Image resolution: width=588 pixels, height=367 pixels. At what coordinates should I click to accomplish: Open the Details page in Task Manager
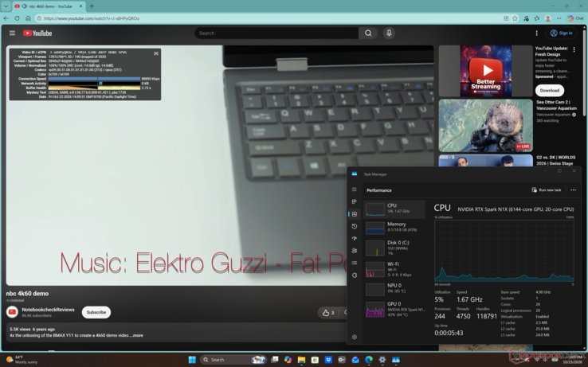355,264
